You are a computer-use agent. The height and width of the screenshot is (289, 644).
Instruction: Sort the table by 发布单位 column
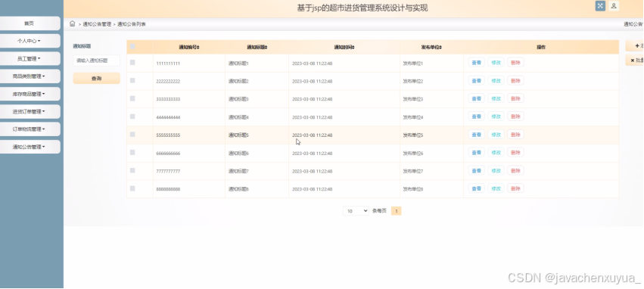coord(431,47)
